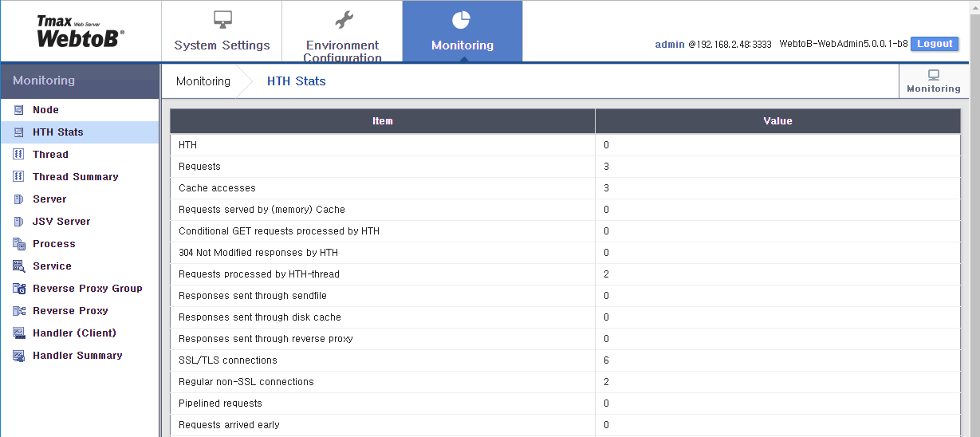Click the System Settings tab

point(222,32)
